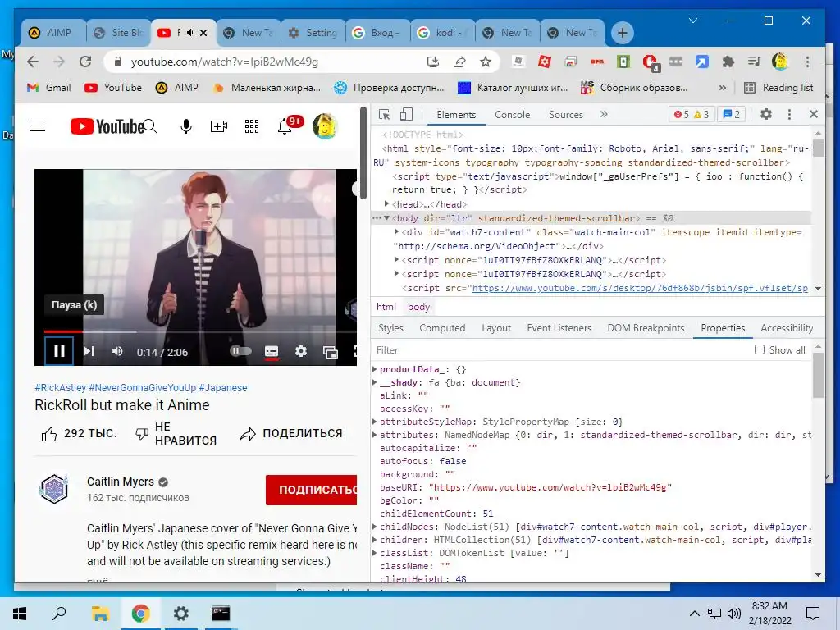Click the НЕ НРАВИТСЯ dislike button
840x630 pixels.
tap(176, 433)
